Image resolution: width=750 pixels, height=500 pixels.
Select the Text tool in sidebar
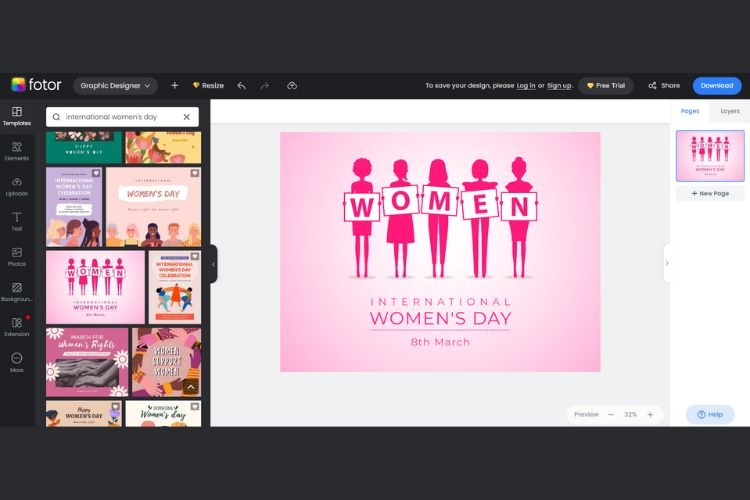[17, 222]
